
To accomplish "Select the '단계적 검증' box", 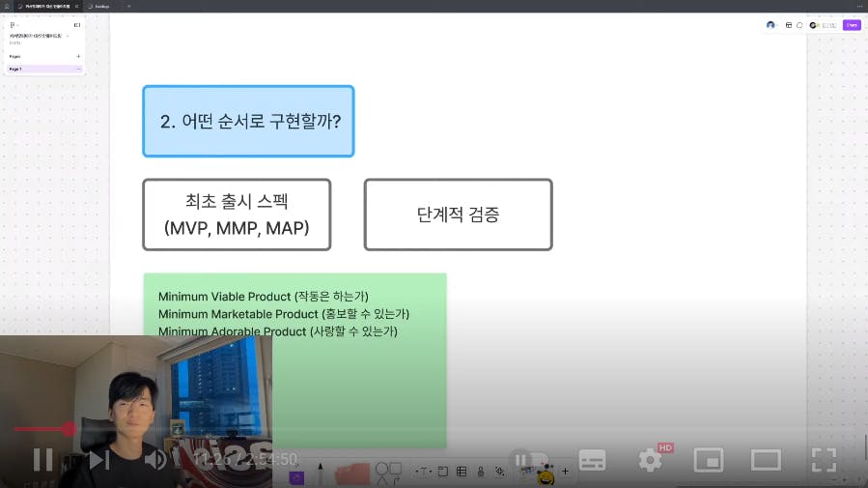I will tap(459, 215).
